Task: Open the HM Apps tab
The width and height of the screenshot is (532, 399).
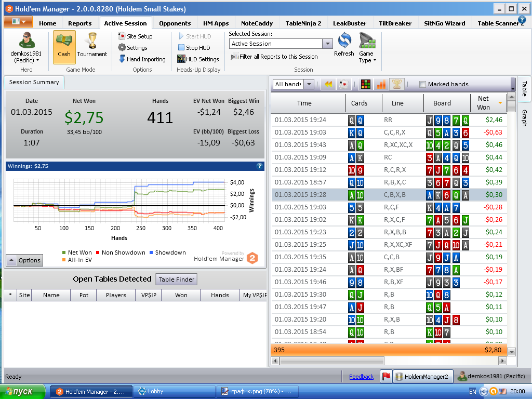Action: (216, 23)
